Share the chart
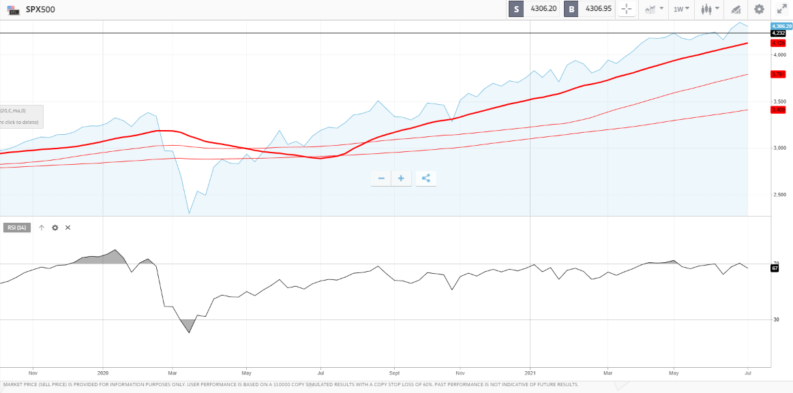The height and width of the screenshot is (393, 793). [x=426, y=179]
